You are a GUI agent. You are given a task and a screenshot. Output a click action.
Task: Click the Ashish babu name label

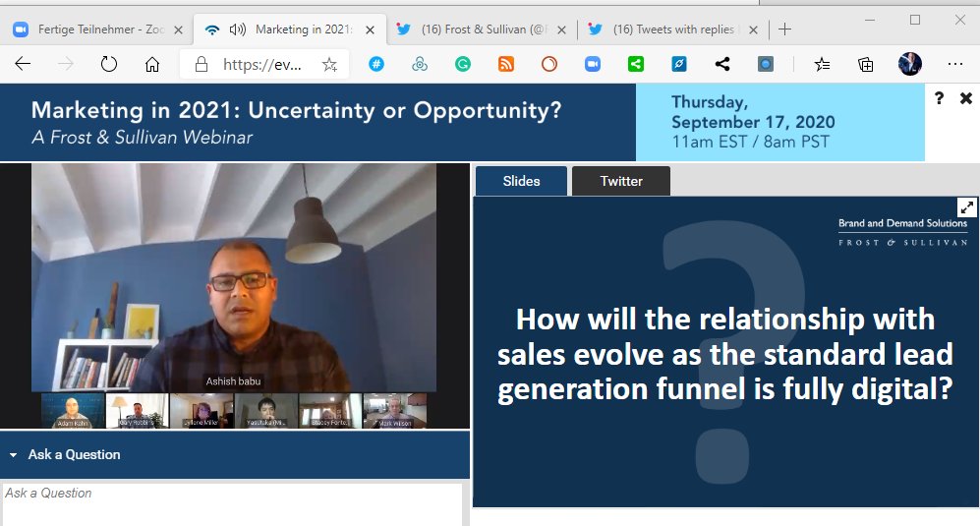coord(234,380)
